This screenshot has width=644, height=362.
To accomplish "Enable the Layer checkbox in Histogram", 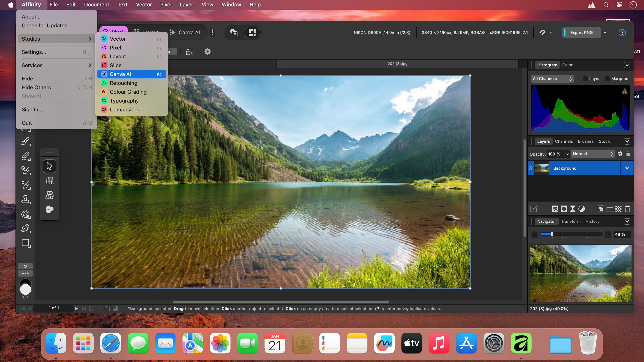I will 585,79.
